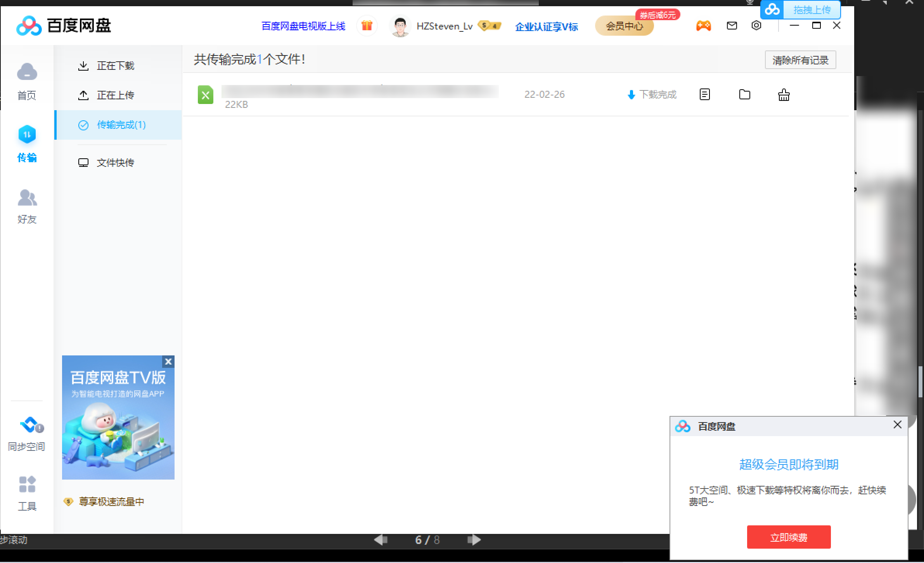Switch to the 正在上传 tab

(x=115, y=95)
